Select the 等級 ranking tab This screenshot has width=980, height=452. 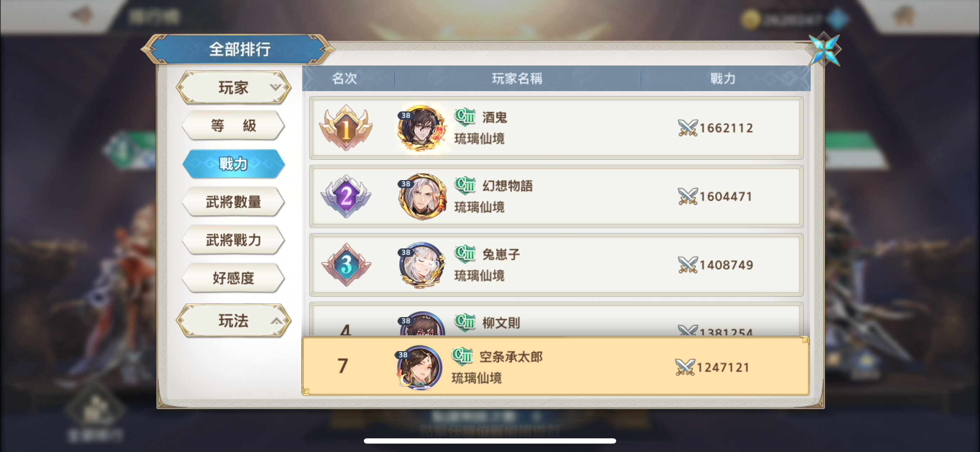pyautogui.click(x=233, y=125)
